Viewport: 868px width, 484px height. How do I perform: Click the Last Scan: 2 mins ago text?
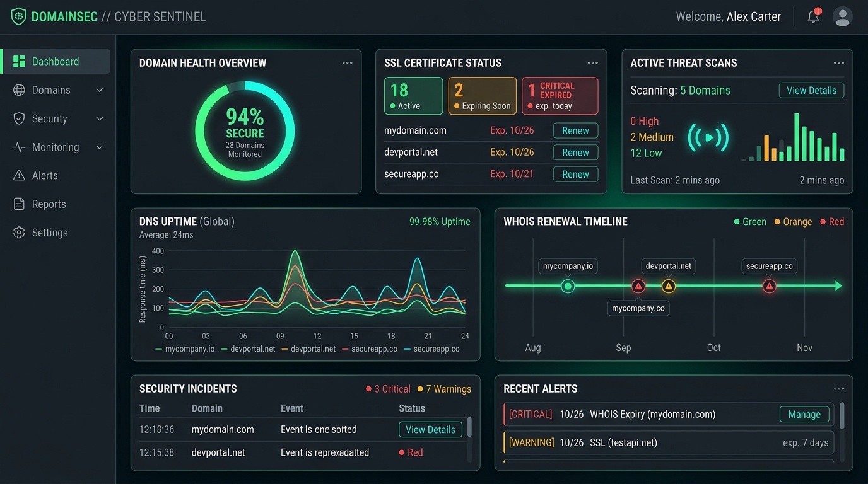(x=675, y=180)
